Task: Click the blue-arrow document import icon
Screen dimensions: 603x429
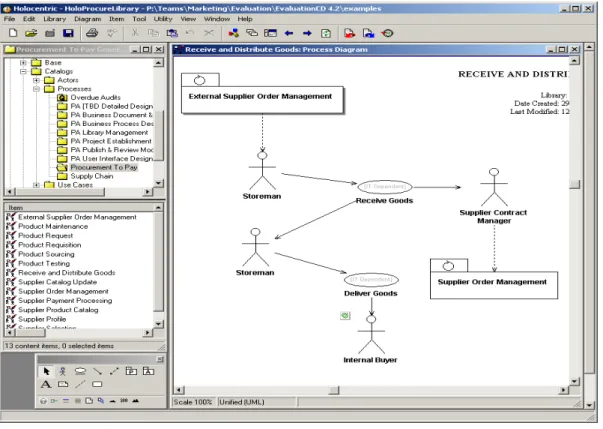Action: [368, 33]
